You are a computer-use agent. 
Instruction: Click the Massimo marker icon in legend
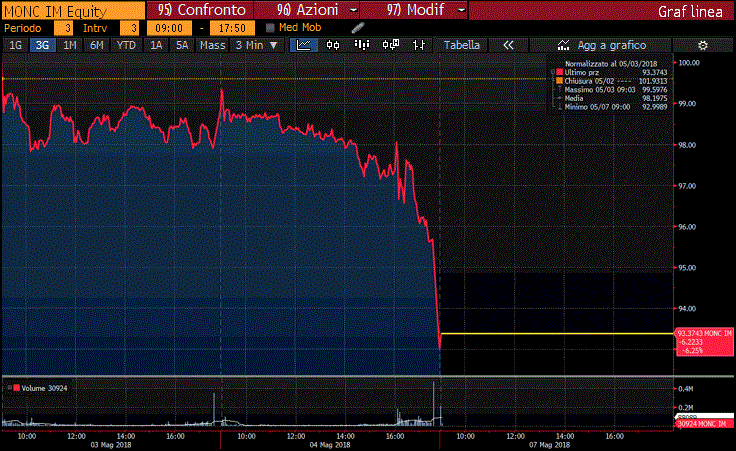click(x=559, y=90)
